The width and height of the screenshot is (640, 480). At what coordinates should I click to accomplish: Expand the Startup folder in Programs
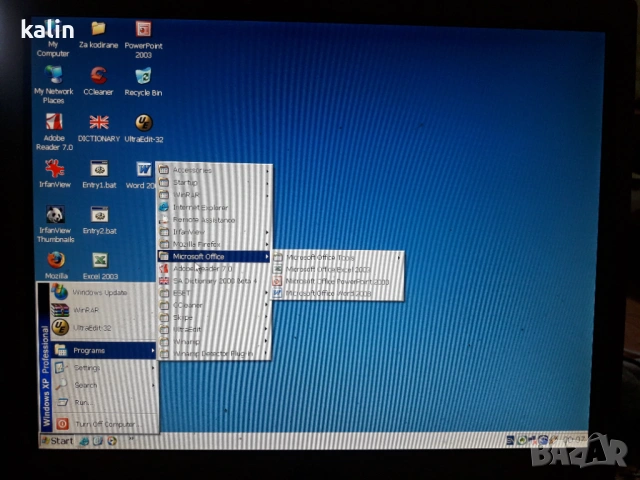coord(215,182)
